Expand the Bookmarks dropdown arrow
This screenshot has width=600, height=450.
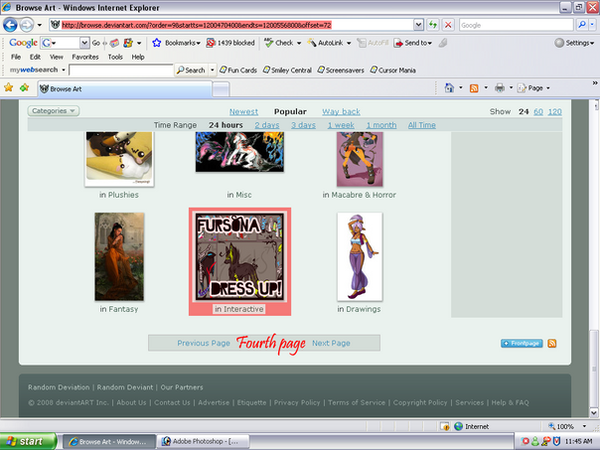click(198, 43)
